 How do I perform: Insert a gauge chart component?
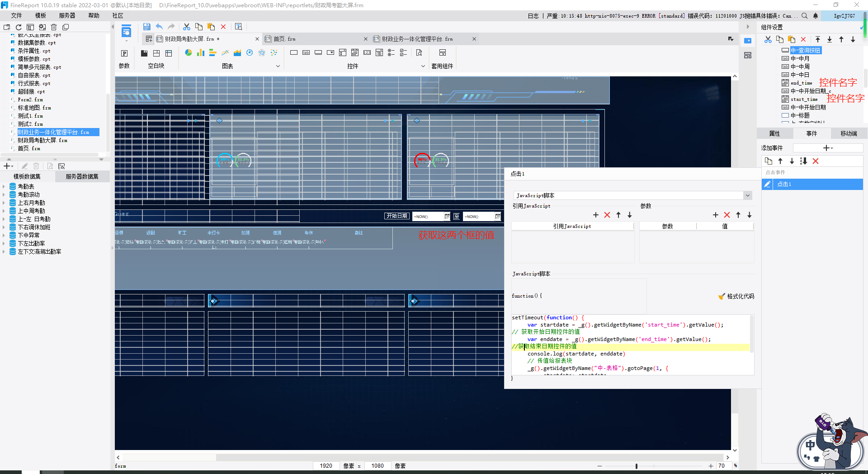tap(250, 52)
